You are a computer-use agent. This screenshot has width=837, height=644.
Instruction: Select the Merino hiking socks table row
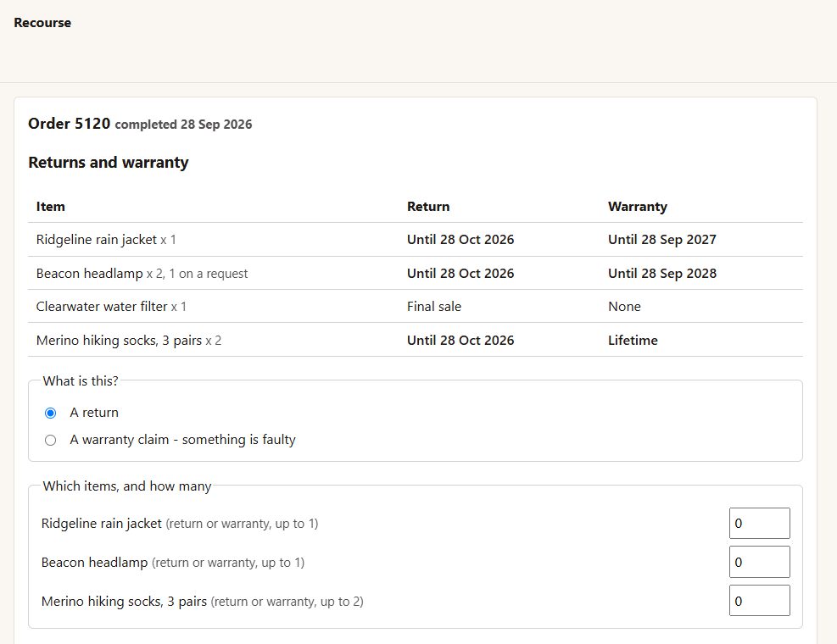pyautogui.click(x=416, y=340)
